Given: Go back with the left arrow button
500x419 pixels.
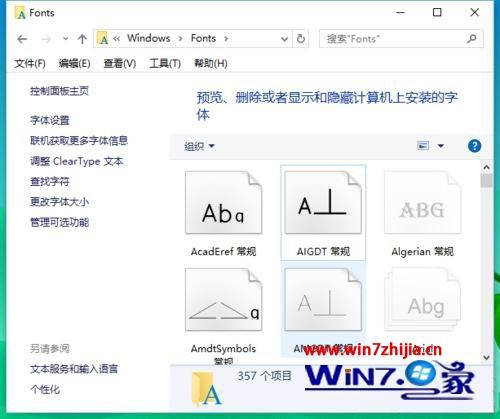Looking at the screenshot, I should click(x=22, y=39).
